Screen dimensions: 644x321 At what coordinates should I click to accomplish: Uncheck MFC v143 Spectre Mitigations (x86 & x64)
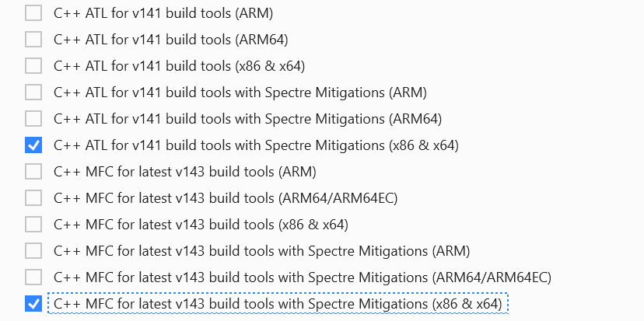pos(33,304)
